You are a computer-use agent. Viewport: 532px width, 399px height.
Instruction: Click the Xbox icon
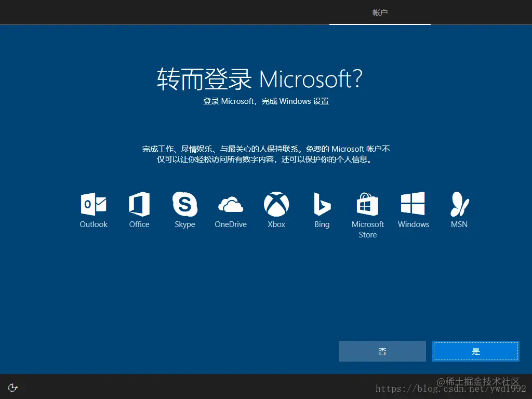pyautogui.click(x=276, y=204)
